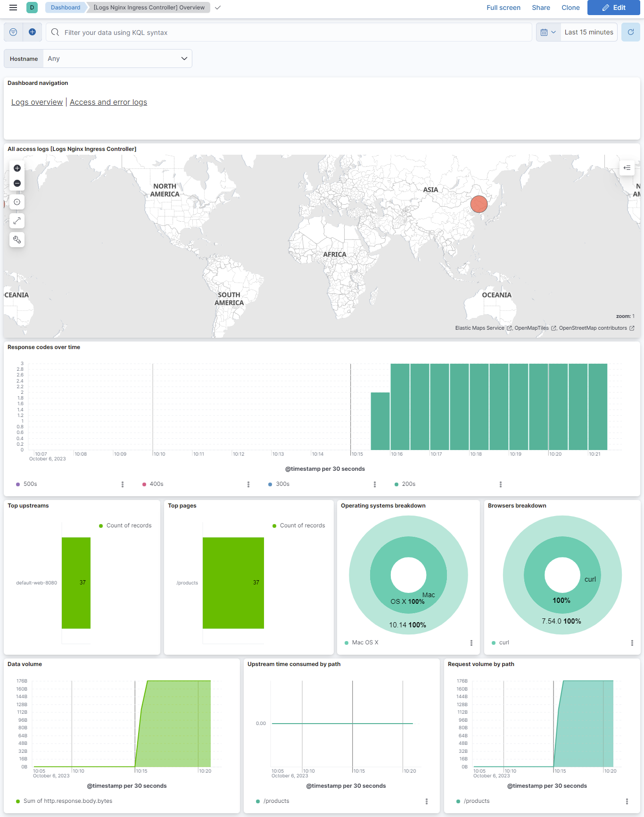Toggle the 500s series in legend

(x=30, y=484)
